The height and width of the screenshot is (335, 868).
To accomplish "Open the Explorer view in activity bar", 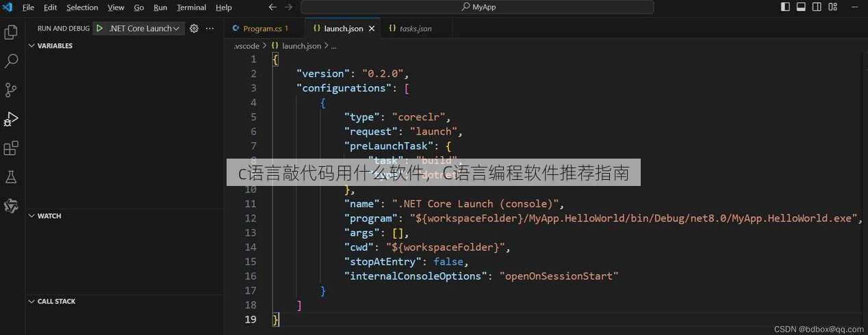I will pyautogui.click(x=11, y=32).
